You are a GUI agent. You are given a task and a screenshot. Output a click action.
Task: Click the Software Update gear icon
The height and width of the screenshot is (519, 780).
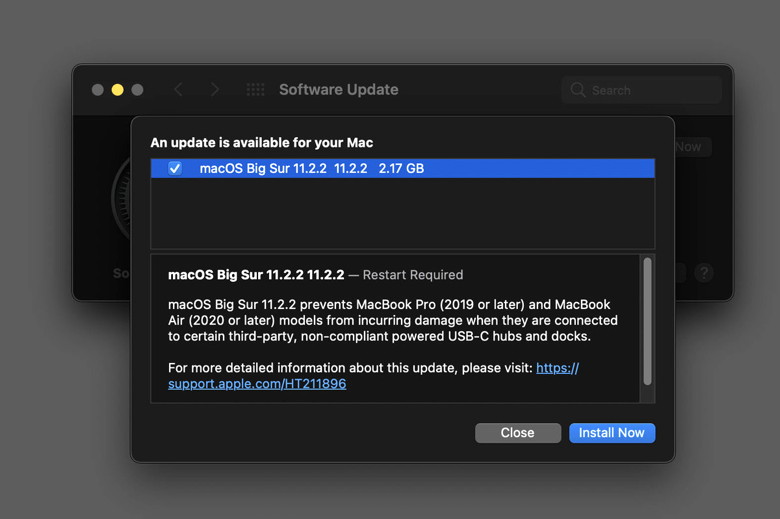(121, 200)
